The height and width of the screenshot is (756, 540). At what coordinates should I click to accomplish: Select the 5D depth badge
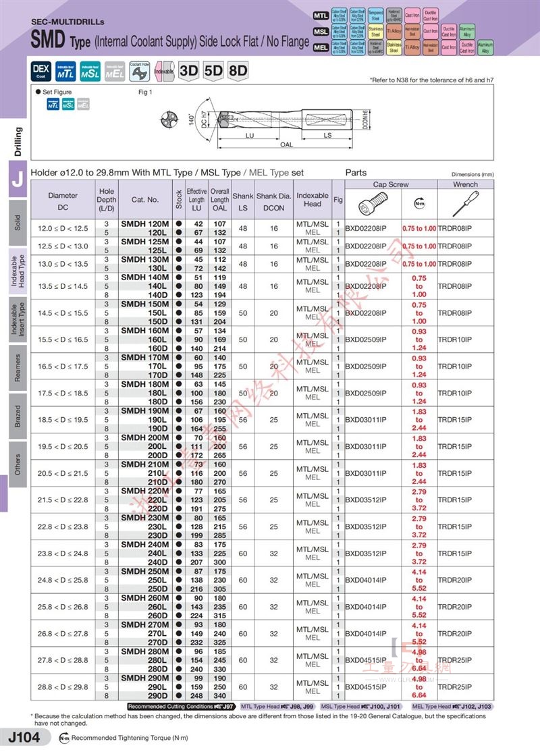pyautogui.click(x=213, y=71)
